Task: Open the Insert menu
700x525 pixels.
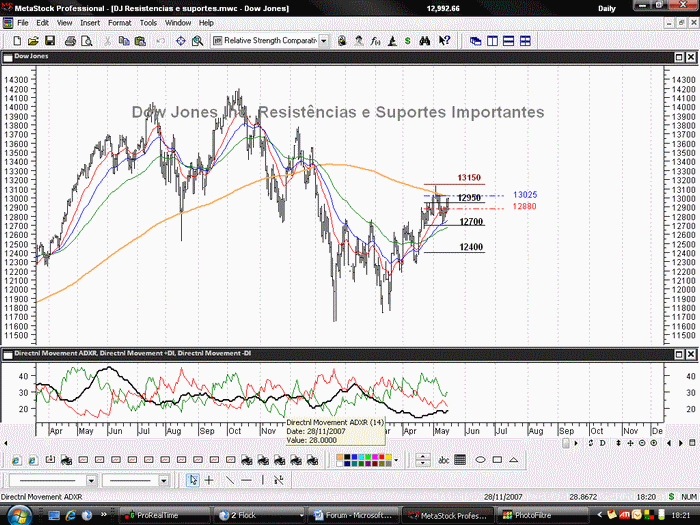Action: [90, 23]
